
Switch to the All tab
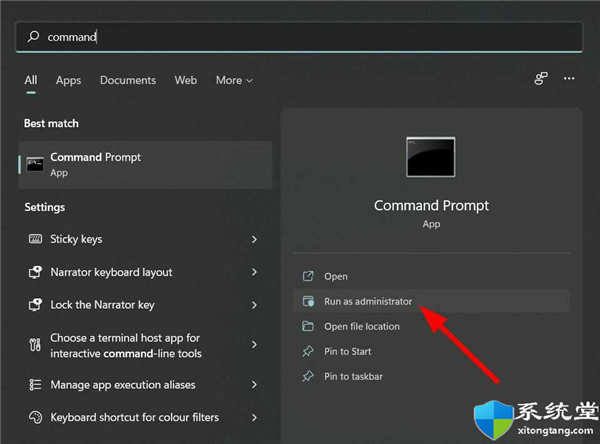click(x=31, y=80)
